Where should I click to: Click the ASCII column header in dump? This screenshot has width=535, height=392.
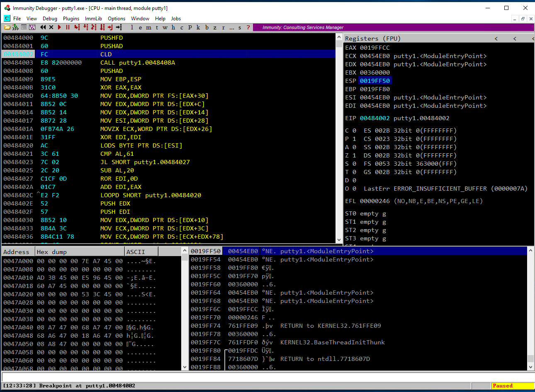[x=141, y=252]
